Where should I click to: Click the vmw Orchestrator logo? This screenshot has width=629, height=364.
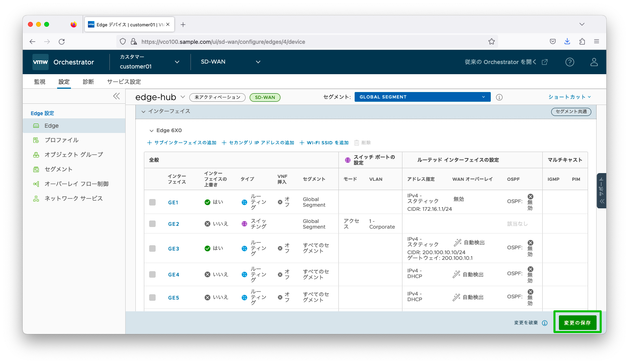(x=63, y=62)
